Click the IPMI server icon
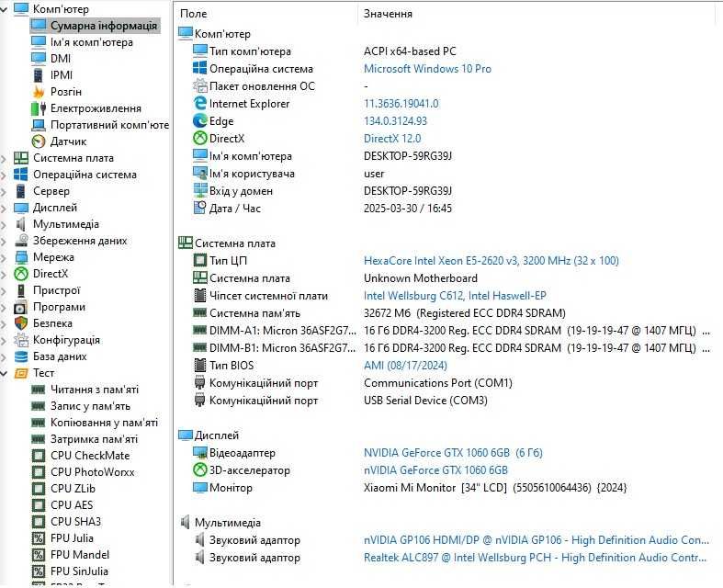 39,74
